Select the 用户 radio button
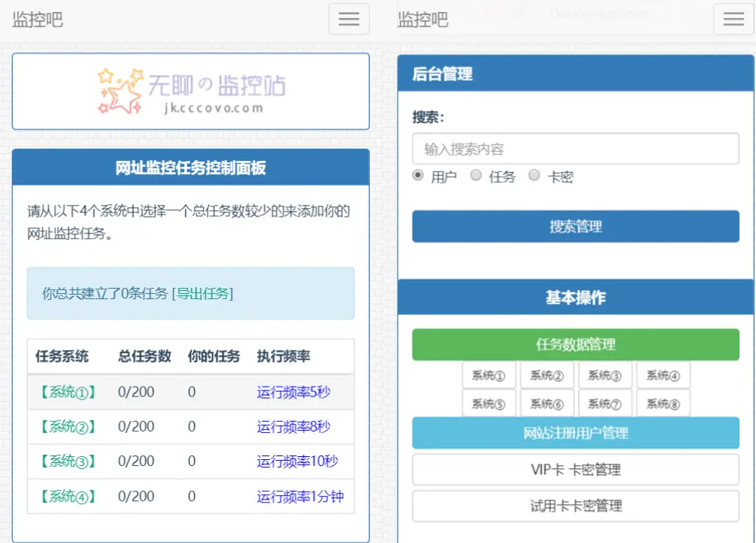This screenshot has height=543, width=756. (418, 176)
